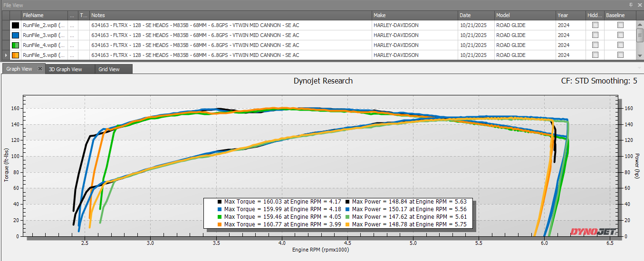Click the Engine RPM (rpmx1000) axis label
The height and width of the screenshot is (261, 644).
(320, 250)
